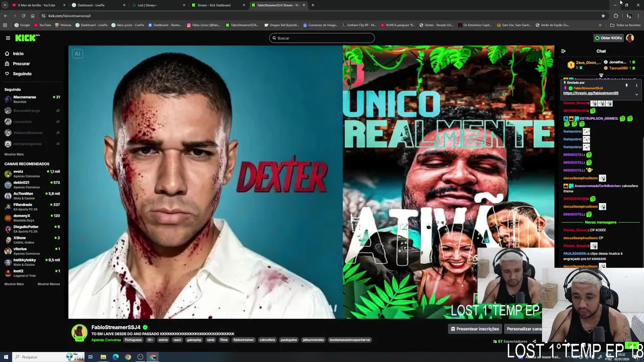The image size is (644, 362).
Task: Click Mostrar Mais under Seguindo list
Action: click(x=14, y=154)
